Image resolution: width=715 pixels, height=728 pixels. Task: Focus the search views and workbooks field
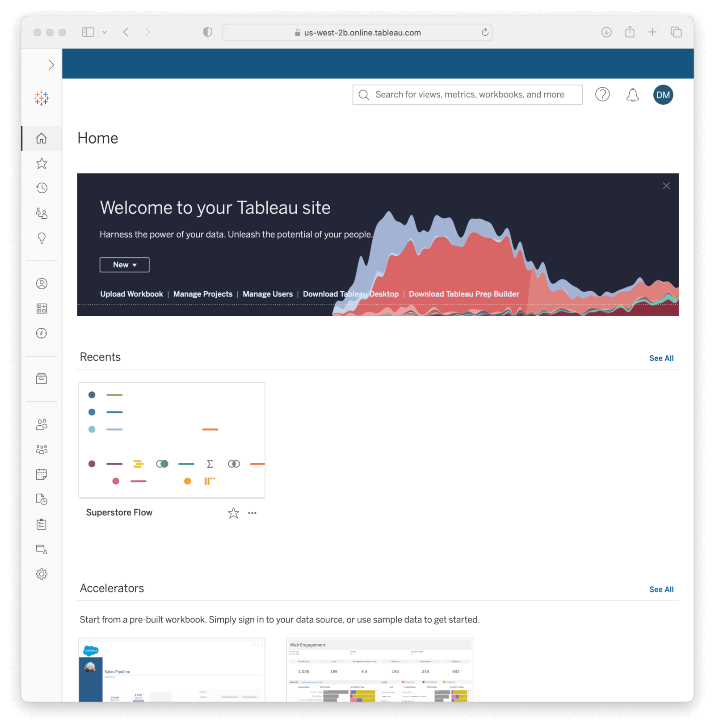point(467,95)
